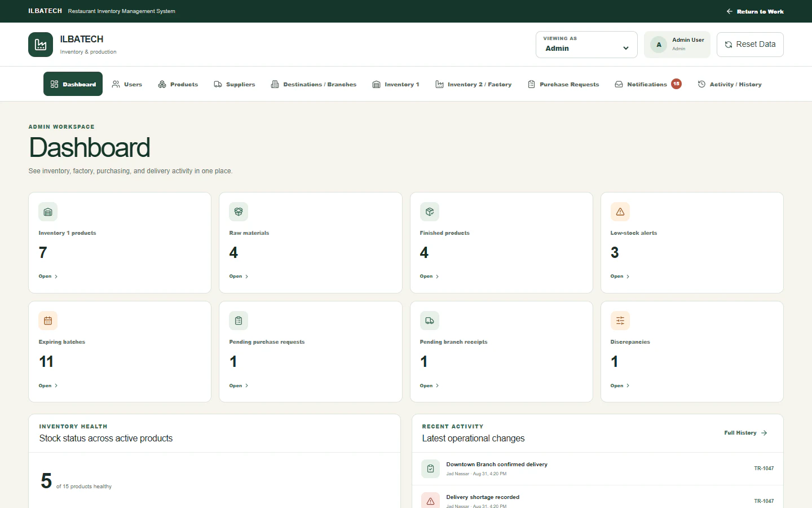Click the Expiring batches calendar icon
This screenshot has width=812, height=508.
[48, 321]
